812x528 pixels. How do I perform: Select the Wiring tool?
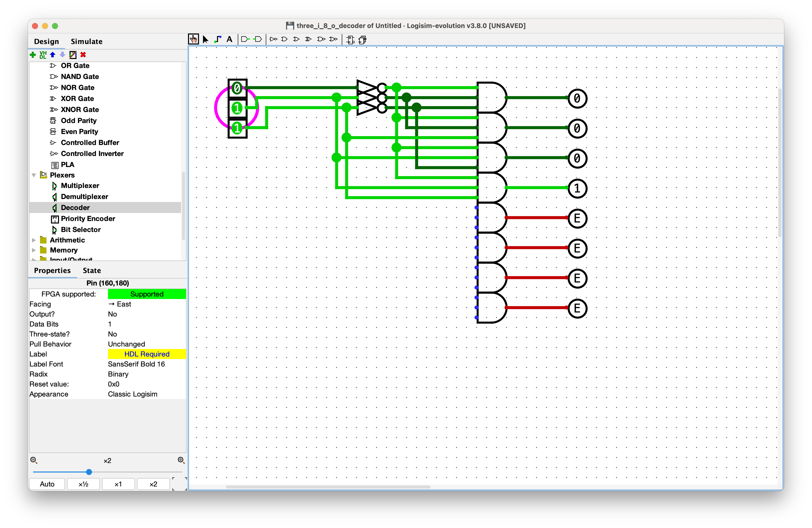pos(218,39)
